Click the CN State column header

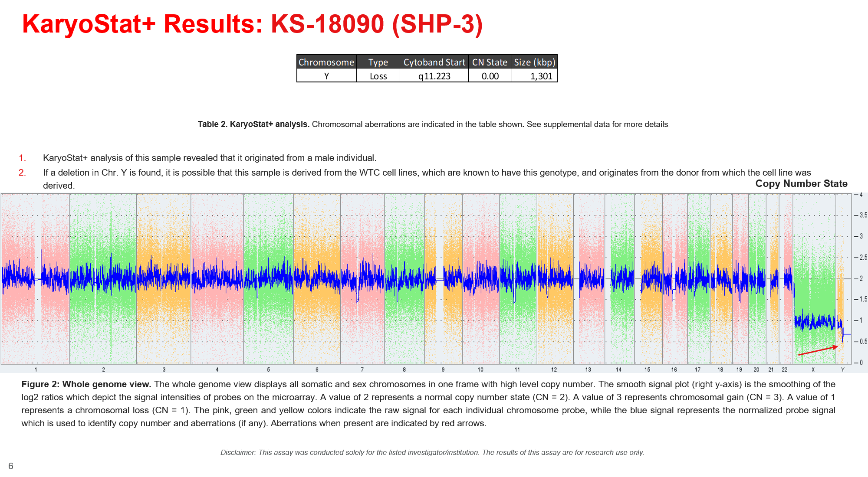click(490, 62)
